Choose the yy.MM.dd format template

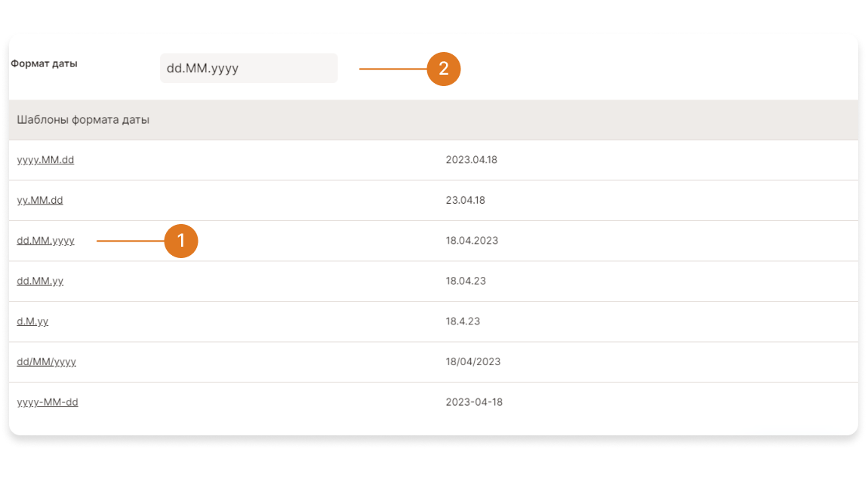coord(40,201)
